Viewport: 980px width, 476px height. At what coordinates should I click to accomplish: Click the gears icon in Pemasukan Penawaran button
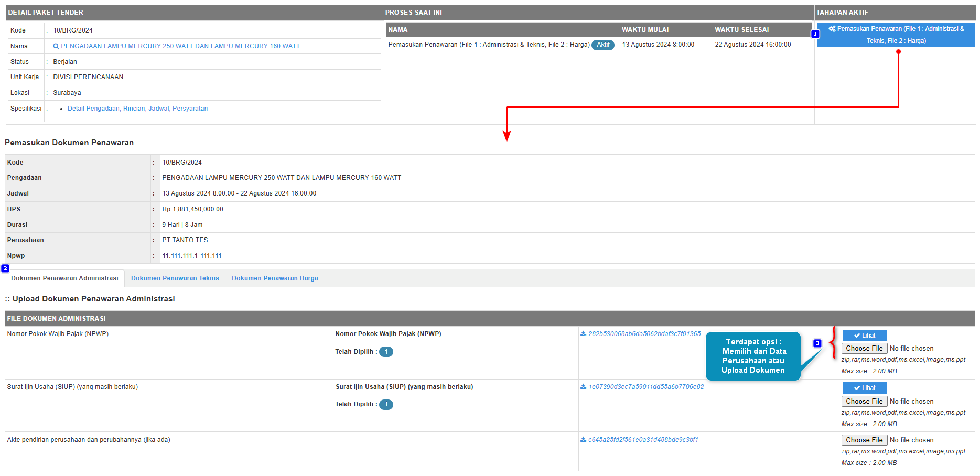pos(832,29)
